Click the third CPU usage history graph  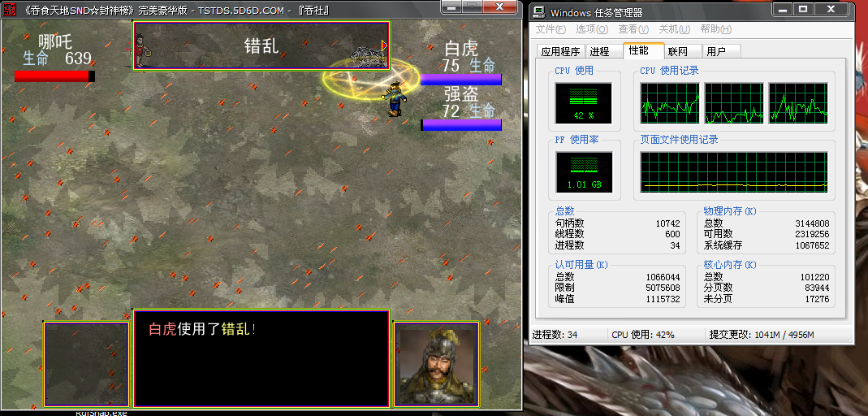coord(798,103)
